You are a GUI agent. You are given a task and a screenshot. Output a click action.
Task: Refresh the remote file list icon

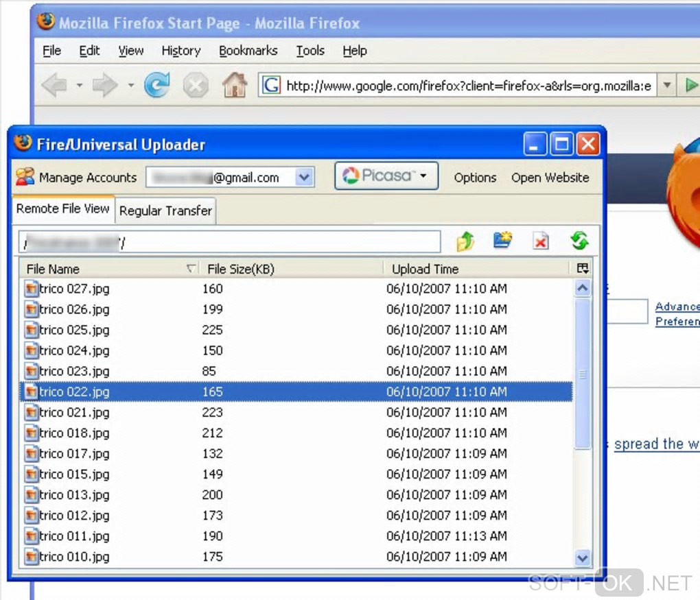click(579, 241)
